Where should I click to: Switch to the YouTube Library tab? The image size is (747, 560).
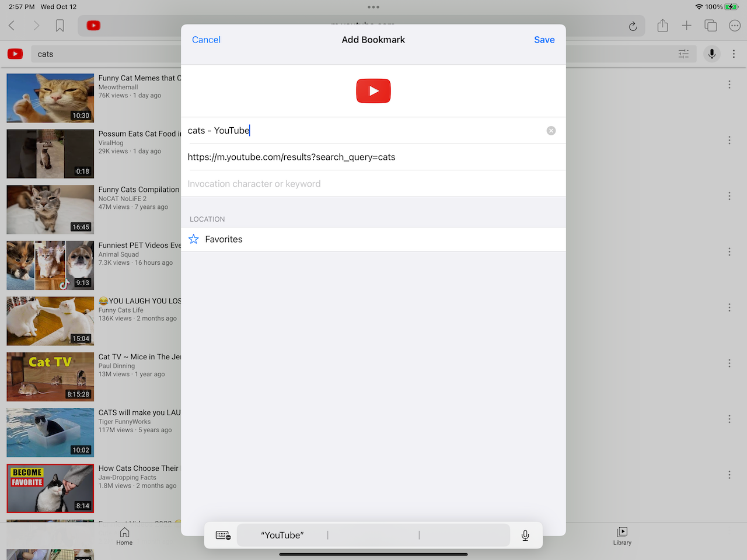pyautogui.click(x=622, y=536)
